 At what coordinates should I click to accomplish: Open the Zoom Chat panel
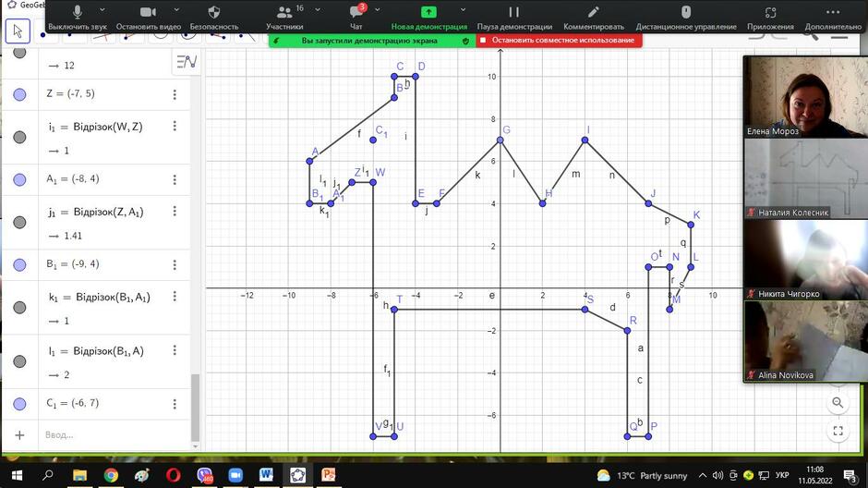356,18
